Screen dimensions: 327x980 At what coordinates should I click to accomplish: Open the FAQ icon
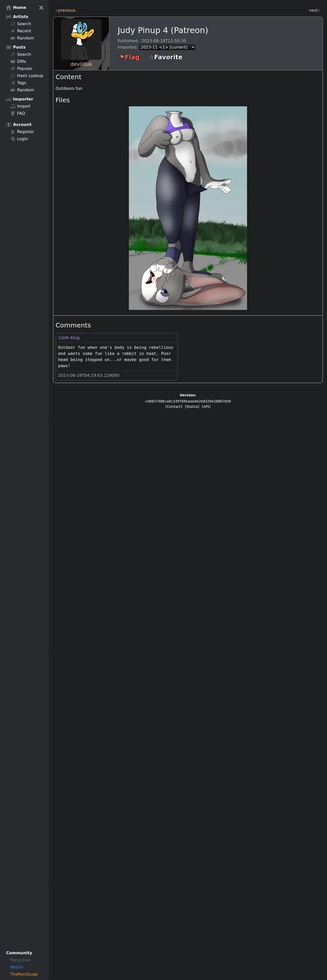pos(13,113)
